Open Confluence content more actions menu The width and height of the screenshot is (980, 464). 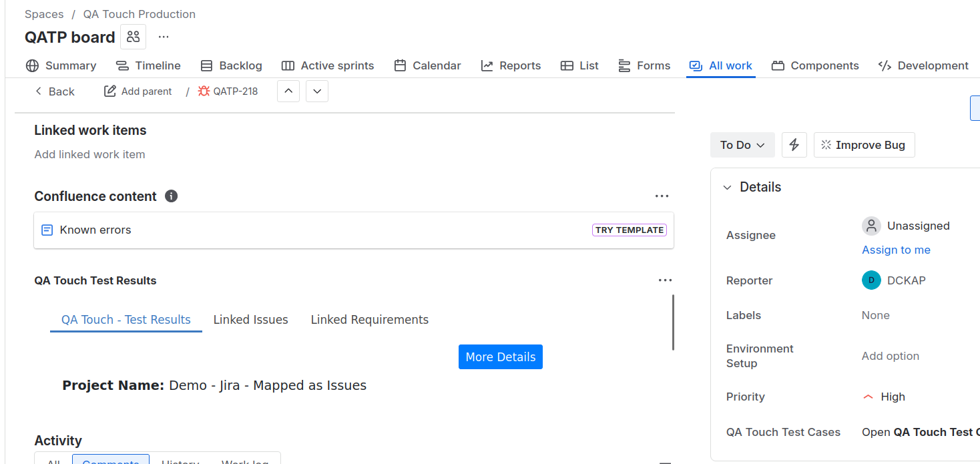(x=662, y=196)
